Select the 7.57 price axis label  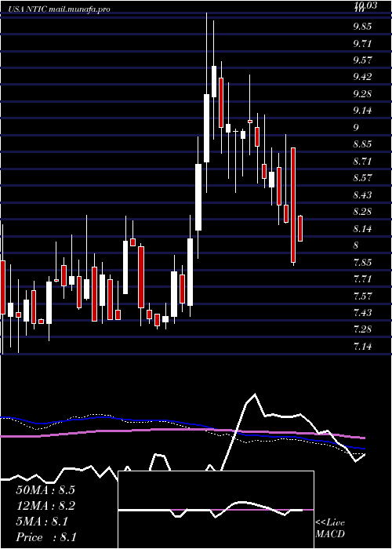click(362, 296)
